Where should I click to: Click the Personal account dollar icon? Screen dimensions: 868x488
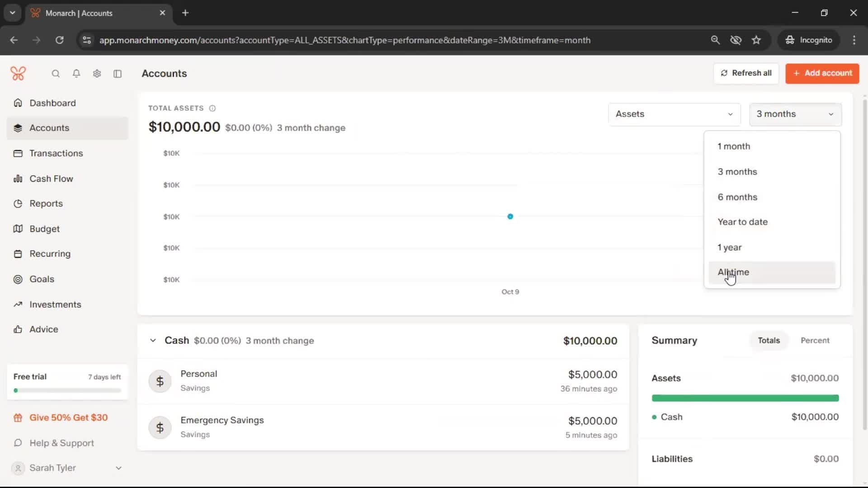(160, 381)
